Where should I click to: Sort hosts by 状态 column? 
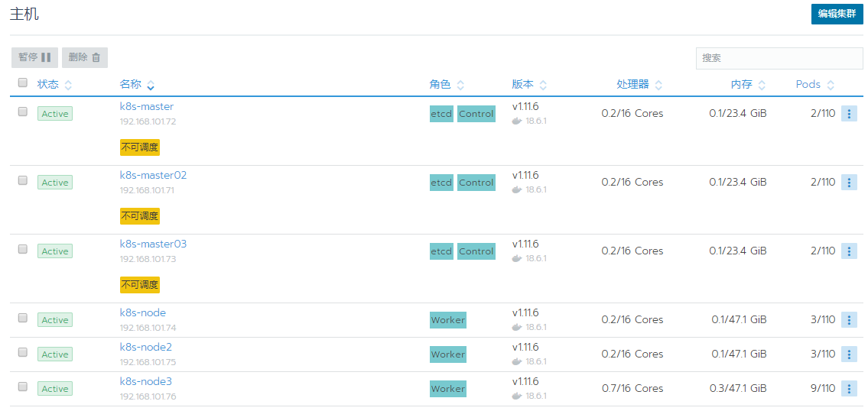[x=54, y=85]
